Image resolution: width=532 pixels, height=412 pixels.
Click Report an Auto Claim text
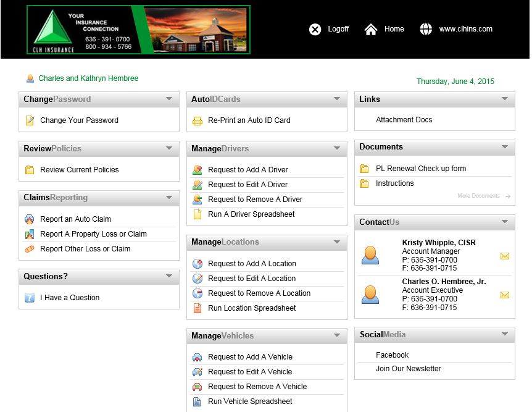pos(76,219)
